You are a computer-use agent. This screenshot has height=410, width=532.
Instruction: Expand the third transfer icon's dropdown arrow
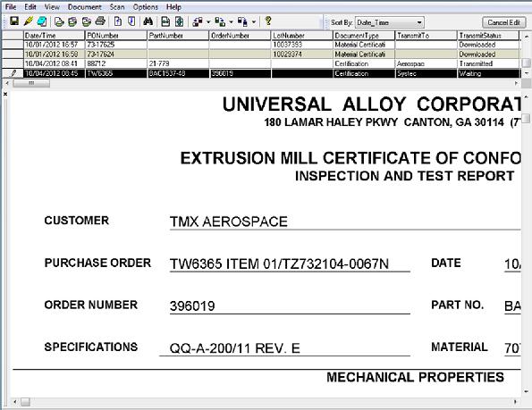click(253, 22)
